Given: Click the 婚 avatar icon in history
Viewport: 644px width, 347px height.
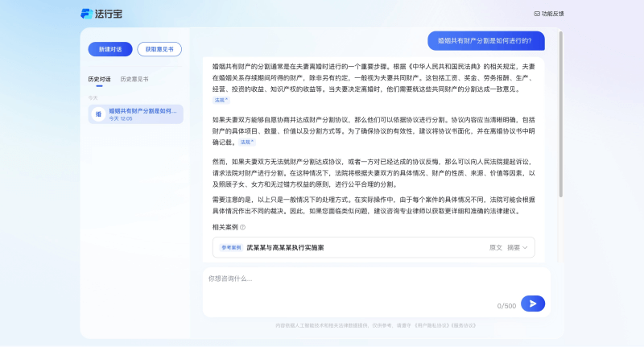Looking at the screenshot, I should click(x=98, y=114).
